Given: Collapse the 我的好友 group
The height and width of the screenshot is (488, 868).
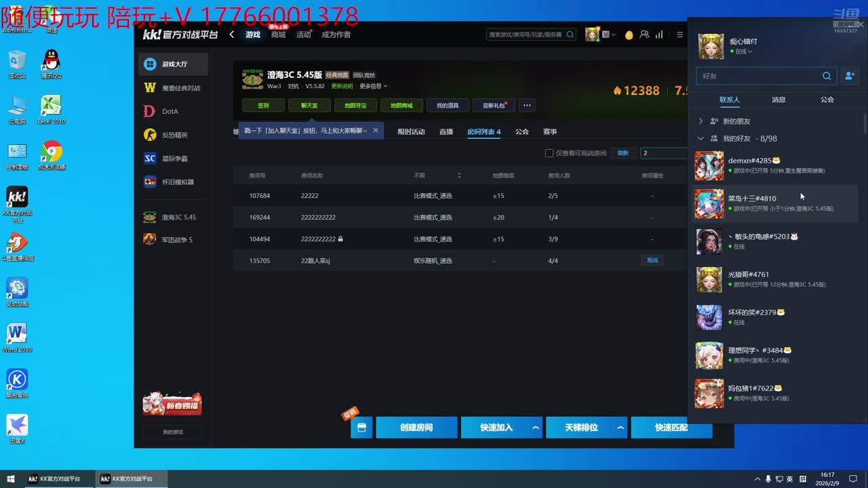Looking at the screenshot, I should (x=701, y=138).
